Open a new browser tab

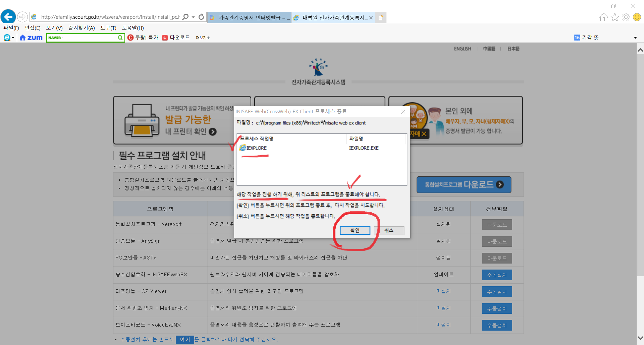(381, 18)
